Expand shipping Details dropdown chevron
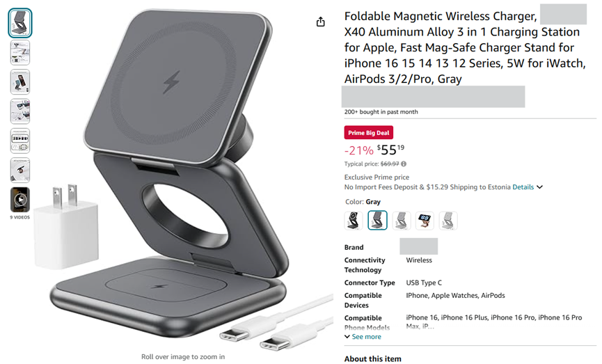602x364 pixels. click(540, 187)
